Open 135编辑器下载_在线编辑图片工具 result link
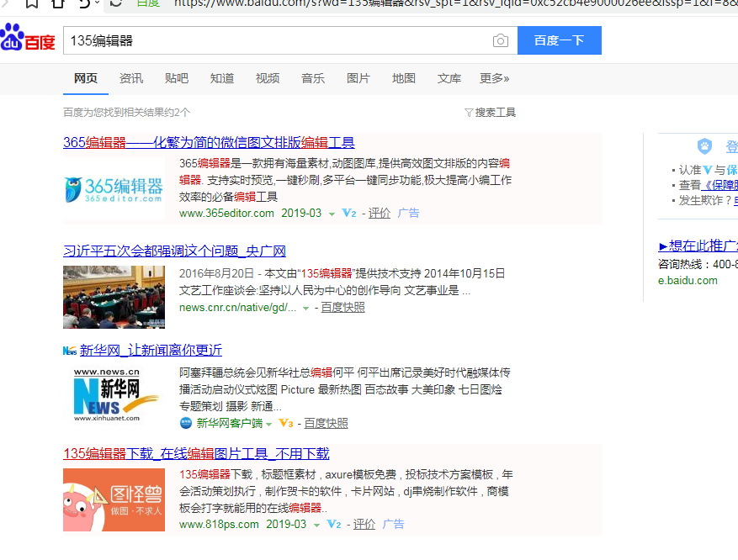 coord(196,454)
